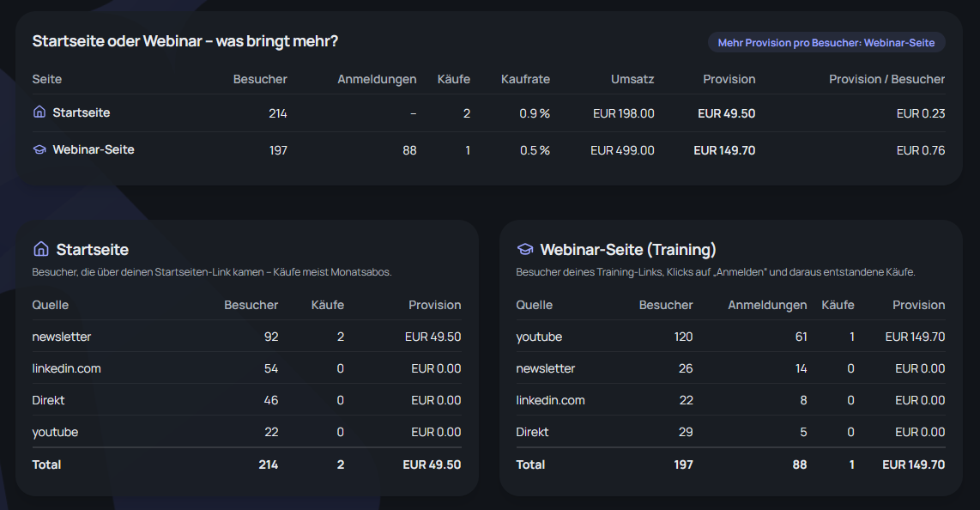Click the 'EUR 0.23' provision per visitor value
This screenshot has height=510, width=980.
click(x=921, y=113)
